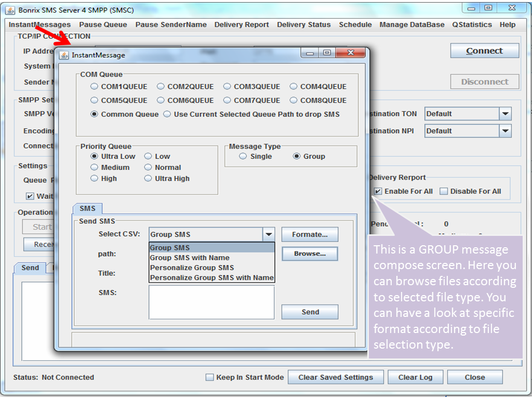
Task: Choose Personalize Group SMS option
Action: click(212, 268)
